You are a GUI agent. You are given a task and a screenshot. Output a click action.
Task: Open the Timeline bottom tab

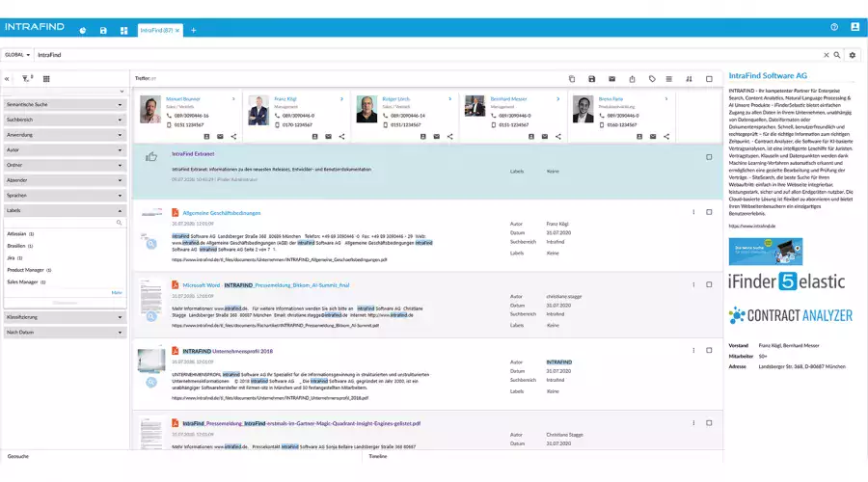(378, 457)
